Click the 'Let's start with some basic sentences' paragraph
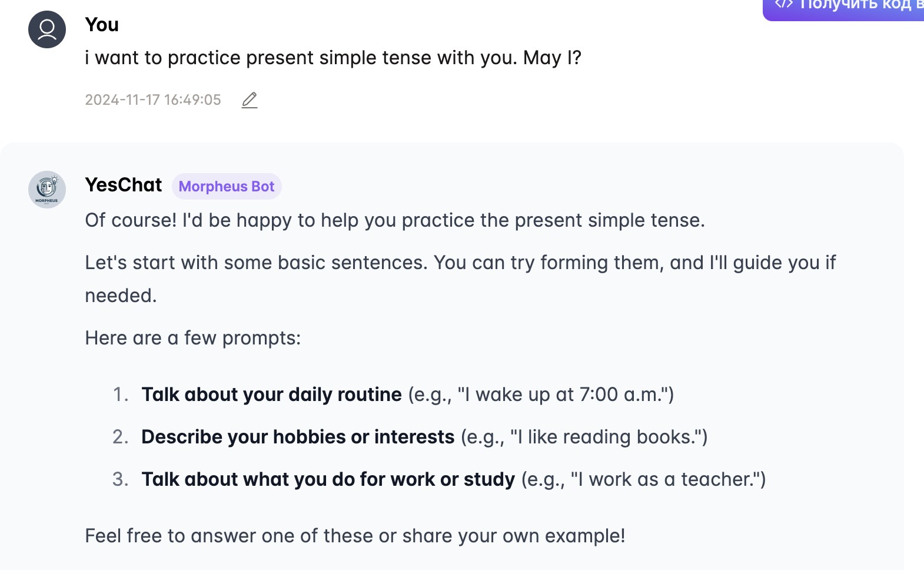Image resolution: width=924 pixels, height=570 pixels. click(x=460, y=279)
